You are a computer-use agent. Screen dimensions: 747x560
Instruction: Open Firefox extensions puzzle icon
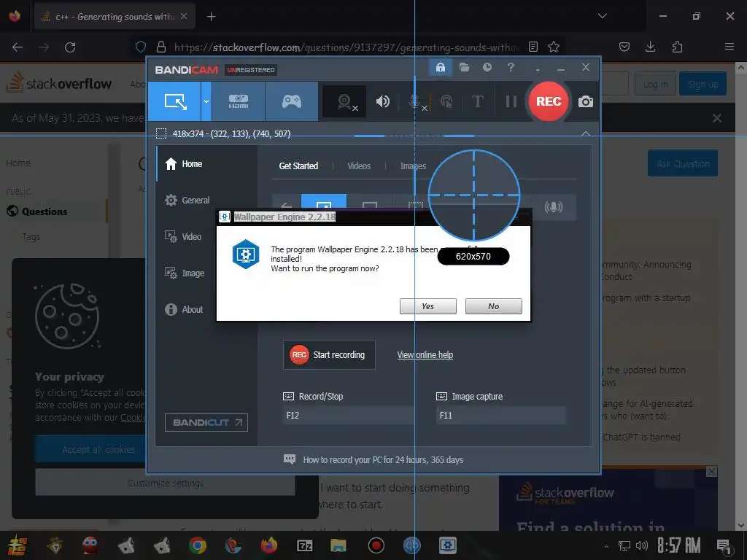[x=677, y=47]
